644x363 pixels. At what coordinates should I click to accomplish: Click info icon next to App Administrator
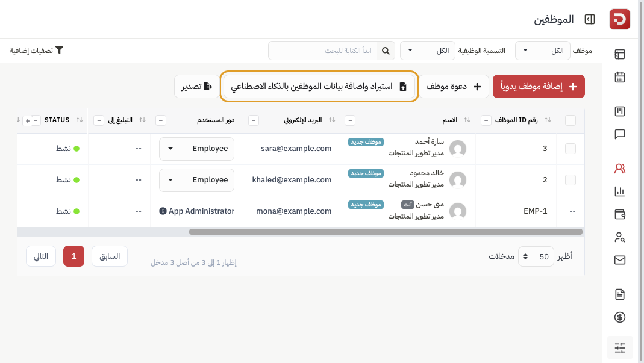(x=163, y=211)
